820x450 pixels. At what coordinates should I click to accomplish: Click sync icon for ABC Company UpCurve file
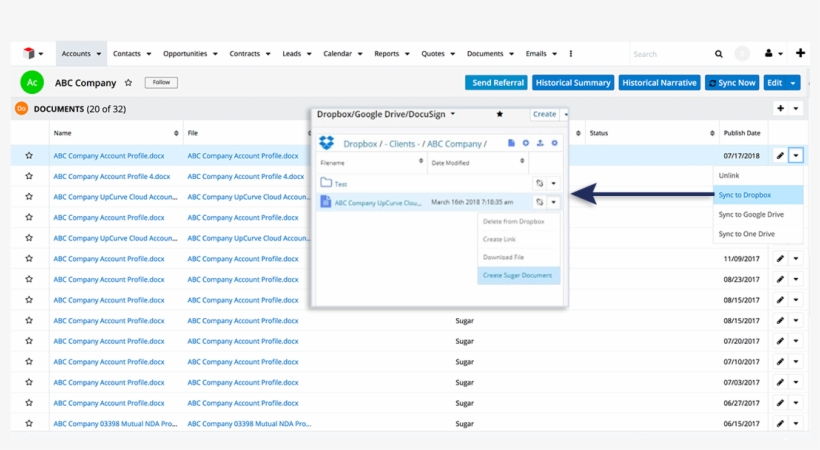coord(540,202)
